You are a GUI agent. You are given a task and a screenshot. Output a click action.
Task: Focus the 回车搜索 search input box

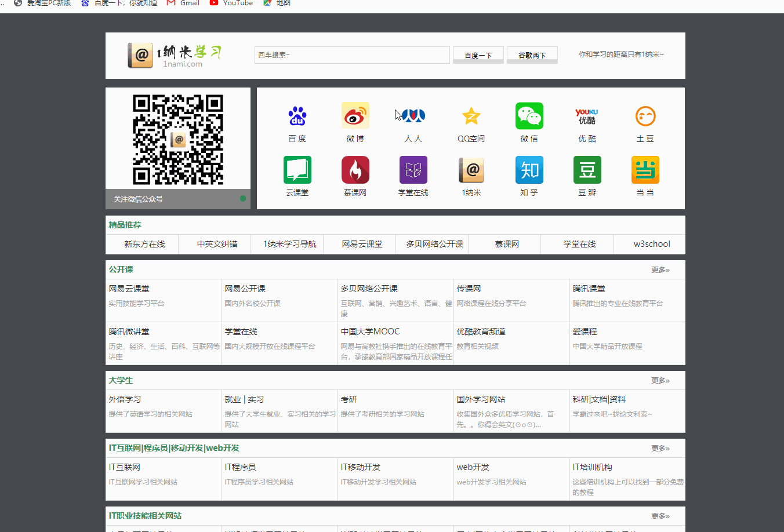click(351, 55)
